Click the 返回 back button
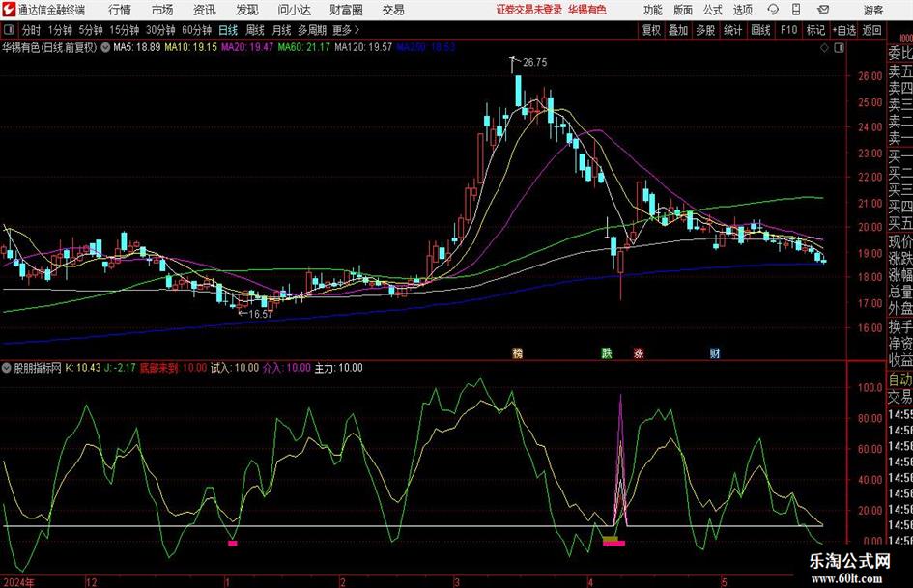Screen dimensions: 913x588 (x=871, y=30)
